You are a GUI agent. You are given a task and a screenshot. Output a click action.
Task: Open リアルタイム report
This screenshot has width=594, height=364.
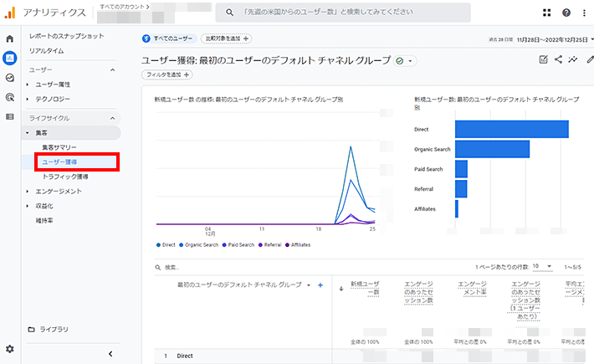coord(47,51)
